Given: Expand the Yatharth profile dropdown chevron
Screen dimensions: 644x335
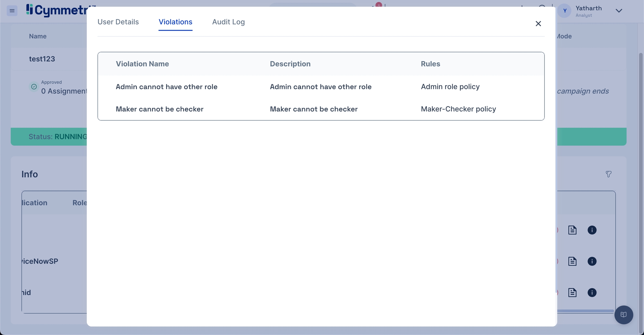Looking at the screenshot, I should pos(619,11).
